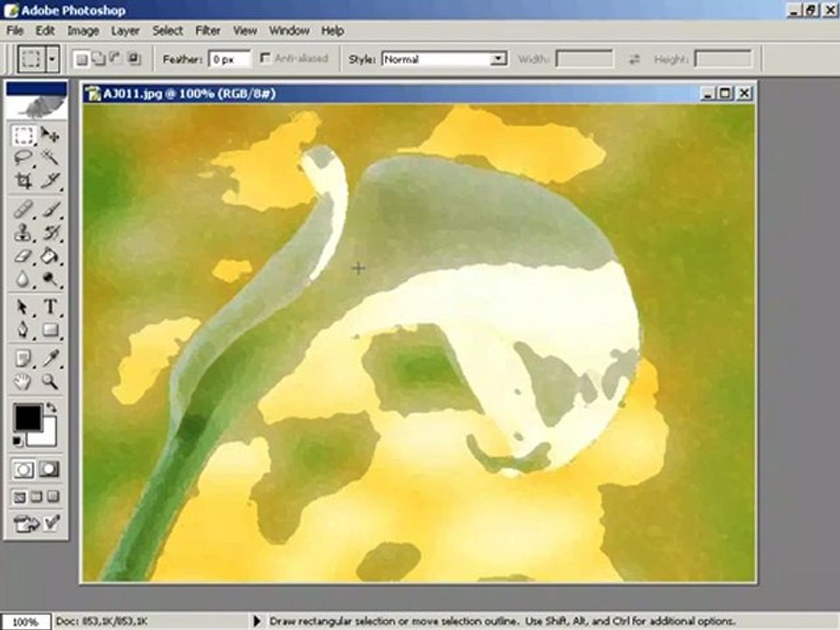Select the Notes tool
This screenshot has height=630, width=840.
[23, 358]
